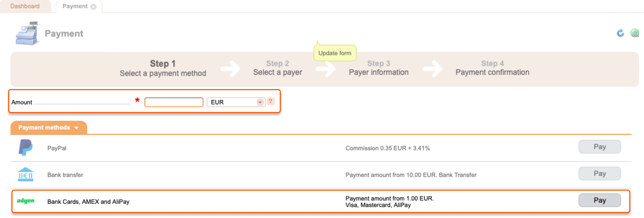Click the Bank transfer building icon
644x218 pixels.
pos(26,174)
